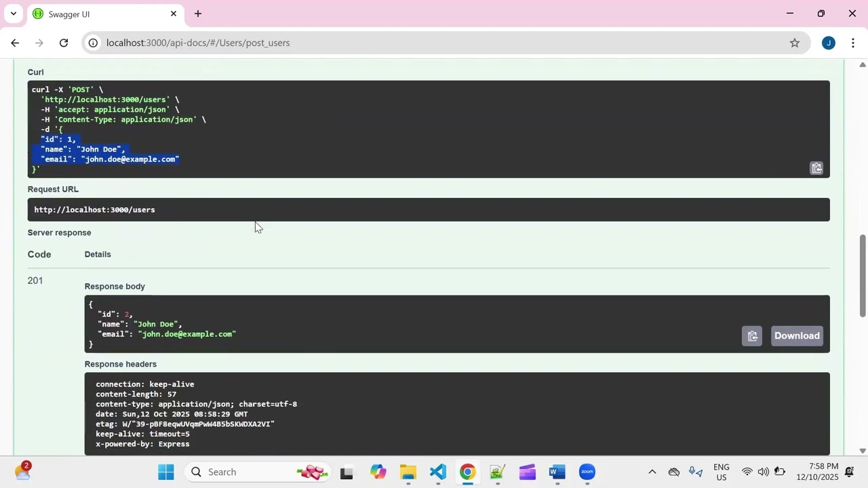
Task: Click scrollbar up arrow
Action: (863, 64)
